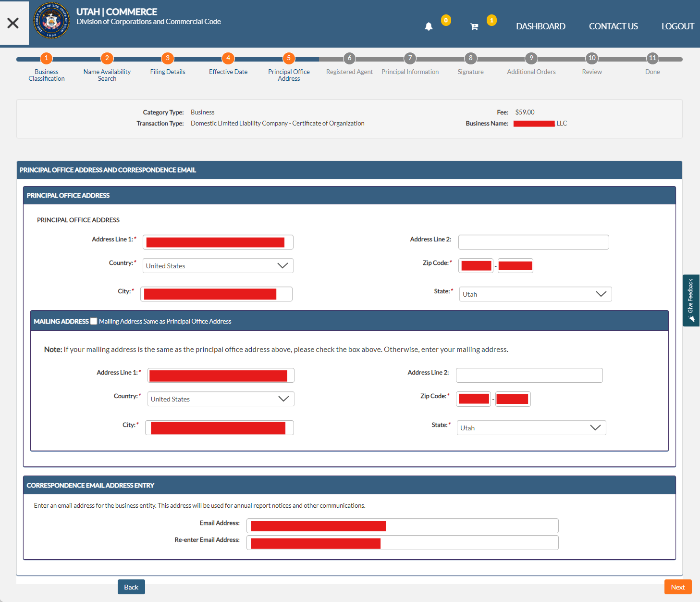Screen dimensions: 700x602
Task: Click principal office Address Line 1 field
Action: tap(218, 242)
